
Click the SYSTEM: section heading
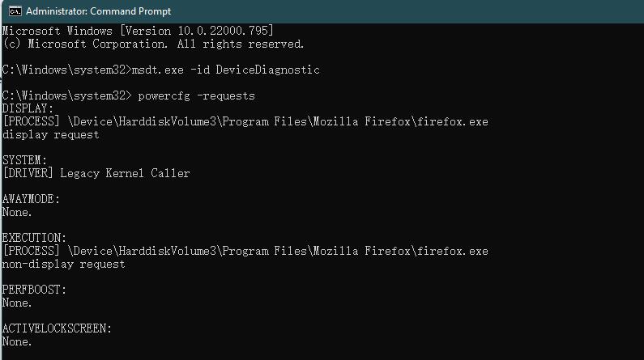[x=24, y=160]
